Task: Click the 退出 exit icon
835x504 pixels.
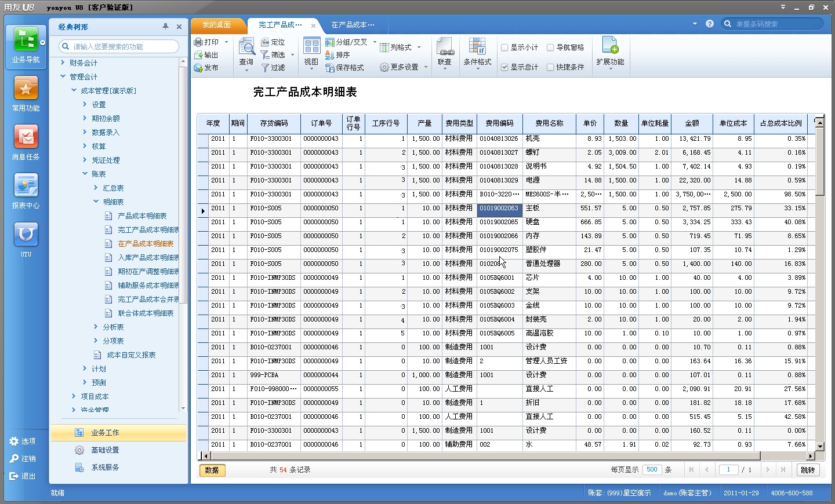Action: pyautogui.click(x=14, y=476)
